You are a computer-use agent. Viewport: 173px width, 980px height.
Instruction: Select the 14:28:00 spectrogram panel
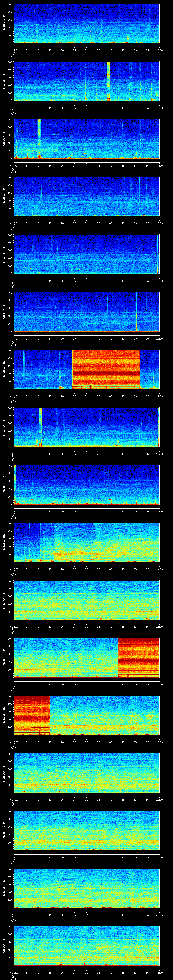[86, 831]
